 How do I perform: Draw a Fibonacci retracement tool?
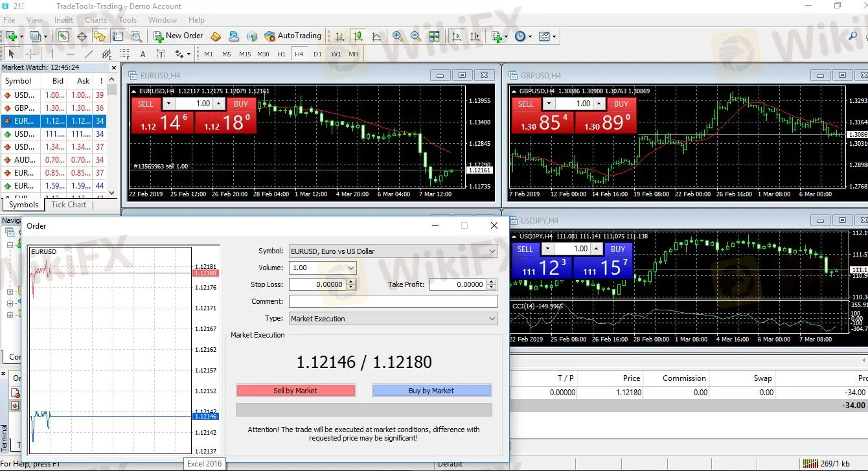pyautogui.click(x=124, y=54)
